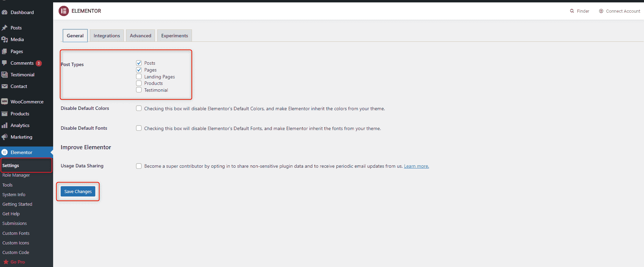The height and width of the screenshot is (267, 644).
Task: Switch to the Integrations tab
Action: tap(107, 36)
